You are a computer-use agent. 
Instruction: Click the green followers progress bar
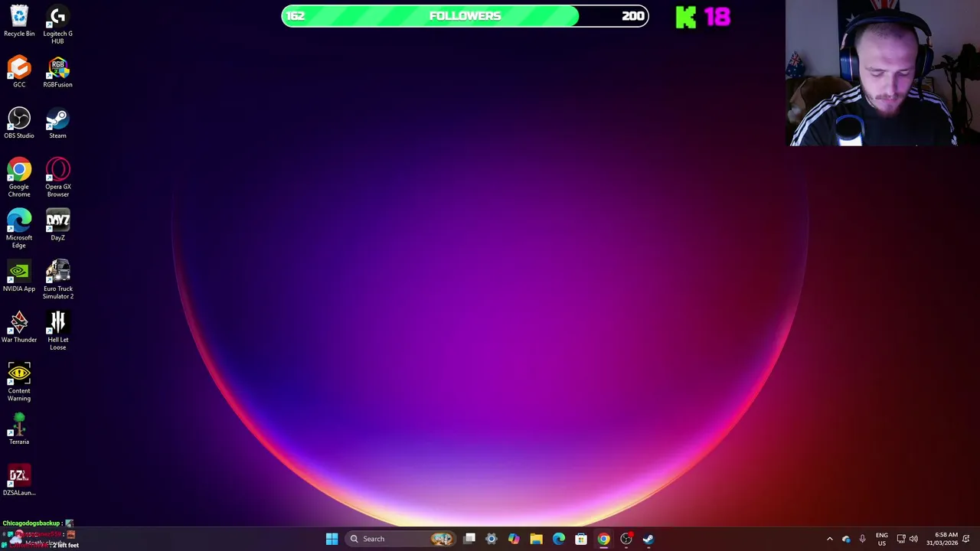coord(465,16)
